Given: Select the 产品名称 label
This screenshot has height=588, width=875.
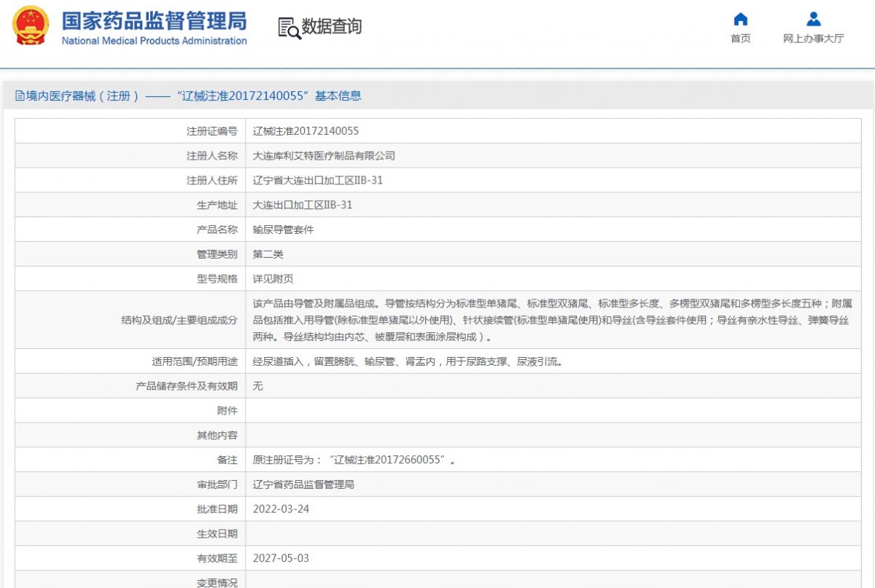Looking at the screenshot, I should click(x=217, y=230).
